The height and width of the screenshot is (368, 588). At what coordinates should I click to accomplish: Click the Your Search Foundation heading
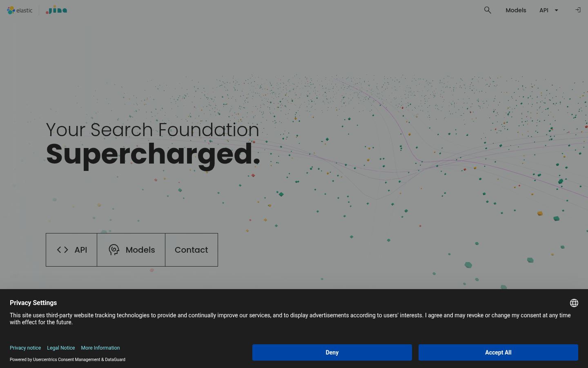[x=153, y=130]
